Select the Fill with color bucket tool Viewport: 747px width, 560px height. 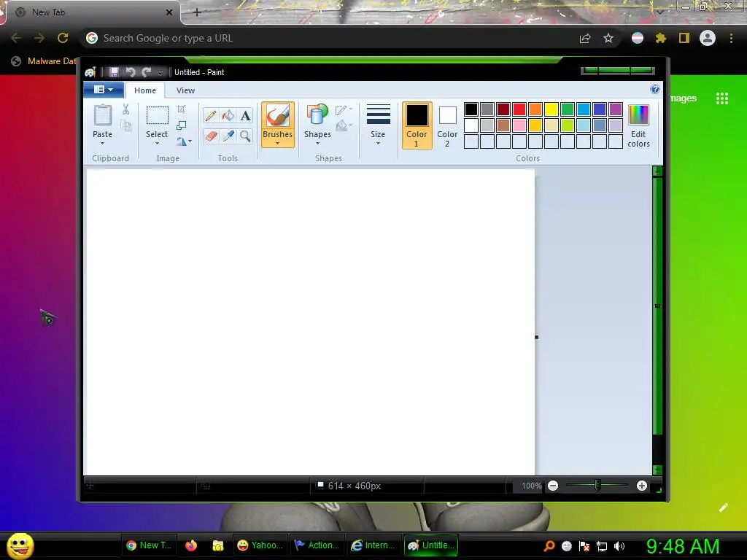coord(228,116)
